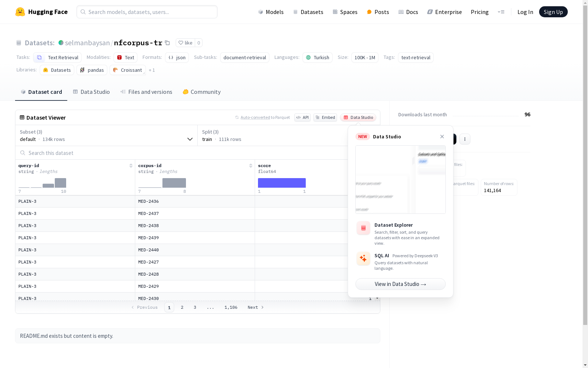Select the Text modality tag
The height and width of the screenshot is (368, 588).
pos(125,57)
